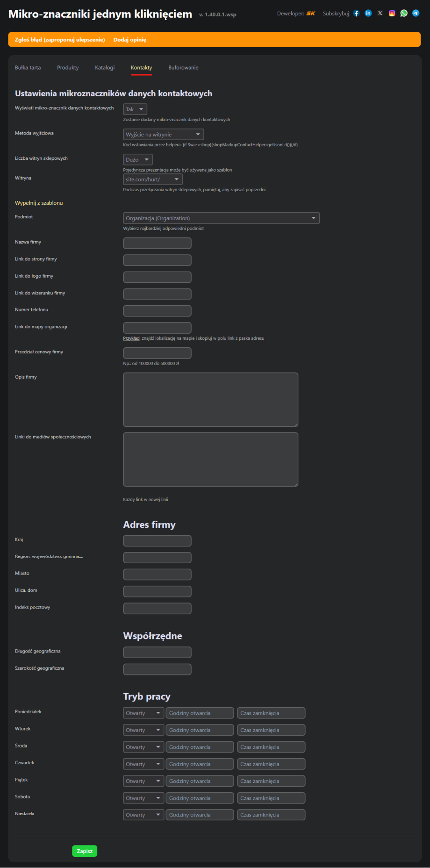
Task: Open the Buforowanie tab
Action: tap(183, 68)
